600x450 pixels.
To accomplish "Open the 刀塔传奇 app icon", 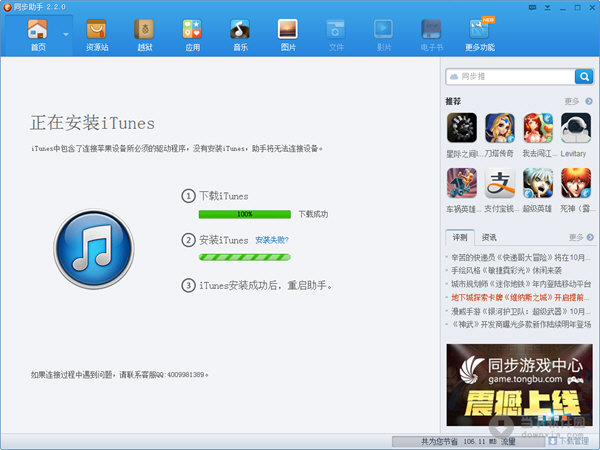I will (499, 127).
